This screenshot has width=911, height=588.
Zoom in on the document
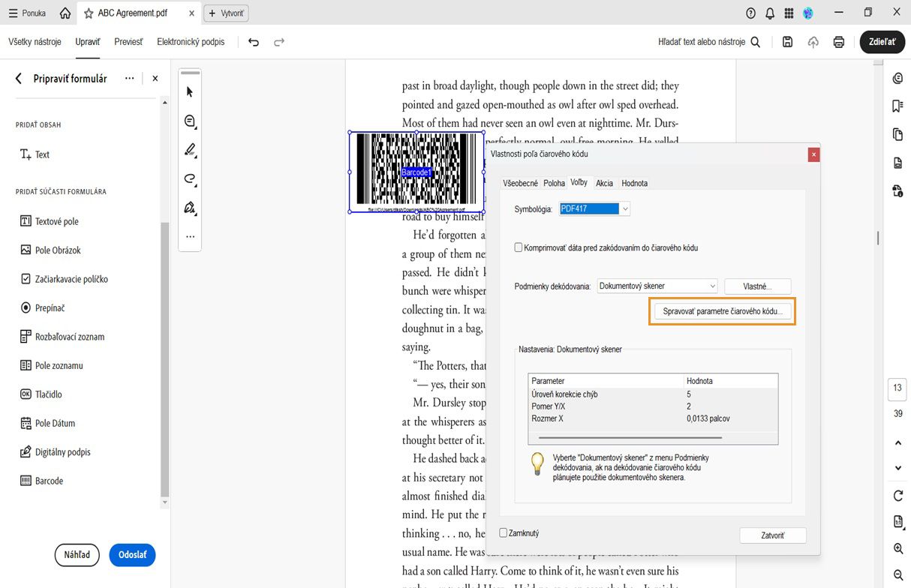pos(898,549)
